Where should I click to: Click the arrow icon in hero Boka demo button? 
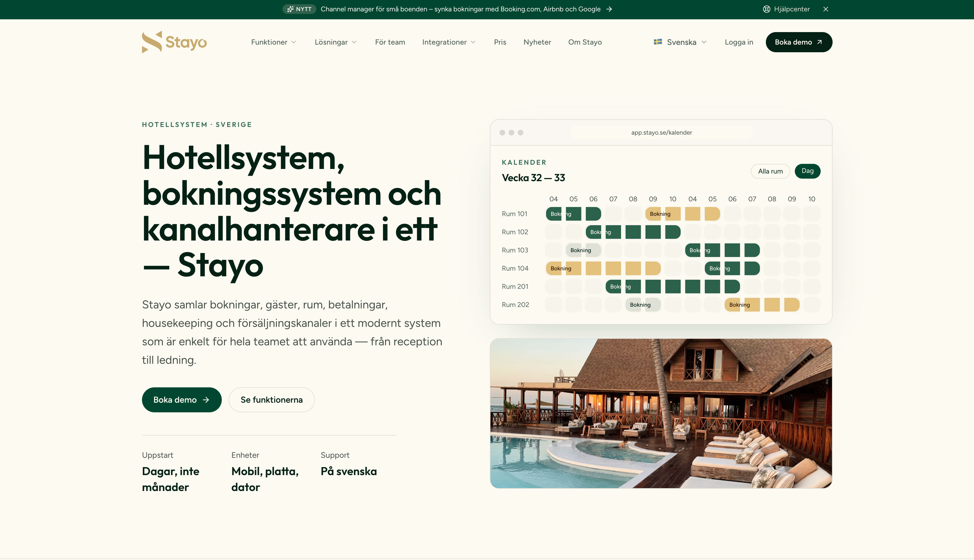[x=206, y=400]
